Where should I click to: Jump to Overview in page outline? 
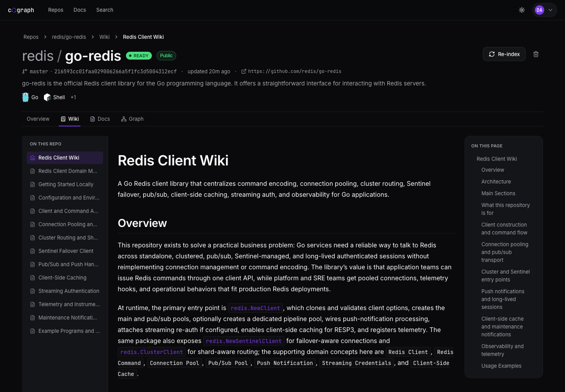click(x=493, y=170)
